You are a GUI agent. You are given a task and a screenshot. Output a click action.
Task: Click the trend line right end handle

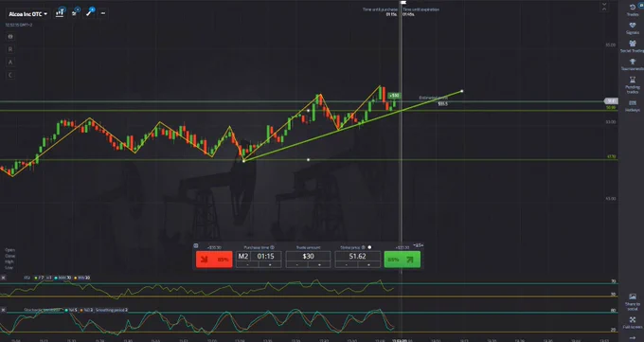[x=462, y=91]
